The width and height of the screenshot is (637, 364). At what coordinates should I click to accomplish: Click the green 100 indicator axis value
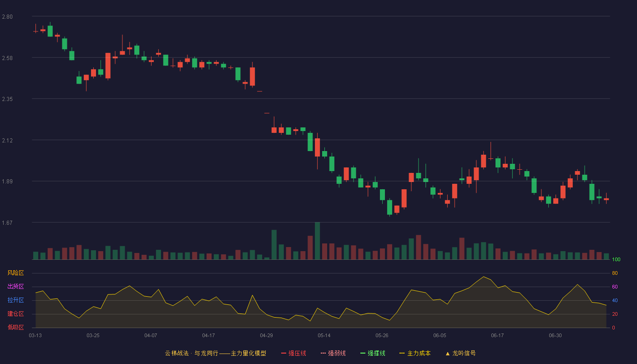[616, 260]
